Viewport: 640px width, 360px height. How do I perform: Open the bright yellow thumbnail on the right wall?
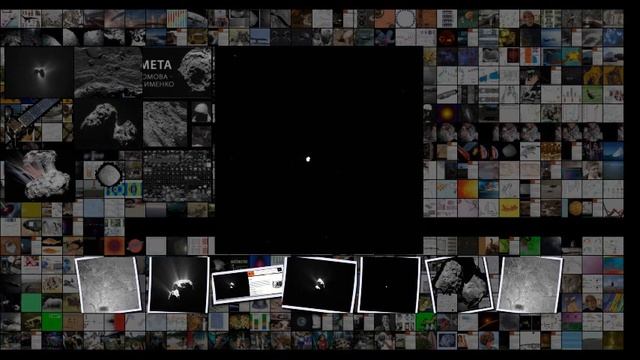(509, 208)
